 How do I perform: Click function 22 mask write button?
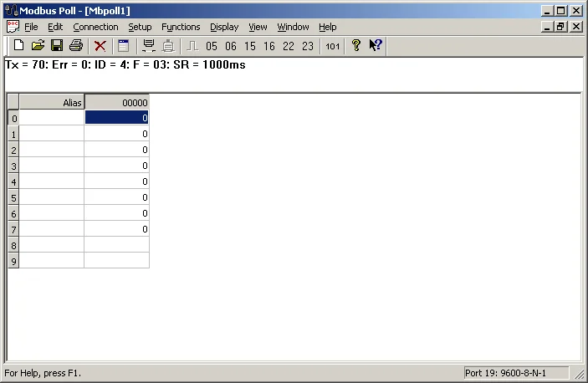pos(289,46)
